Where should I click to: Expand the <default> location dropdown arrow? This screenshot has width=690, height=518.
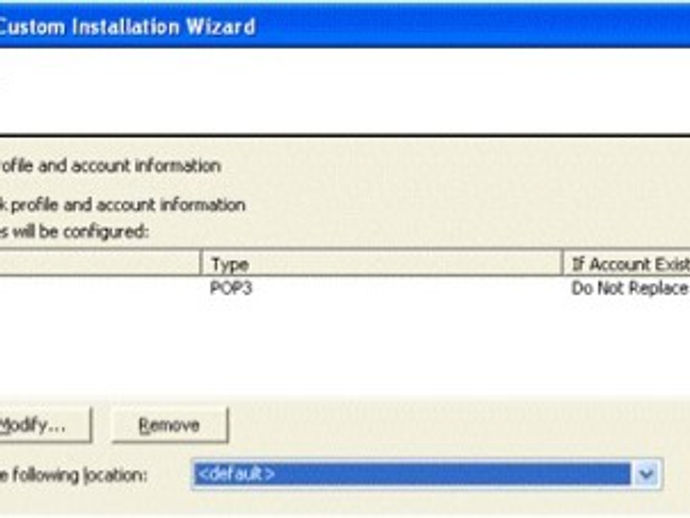646,474
